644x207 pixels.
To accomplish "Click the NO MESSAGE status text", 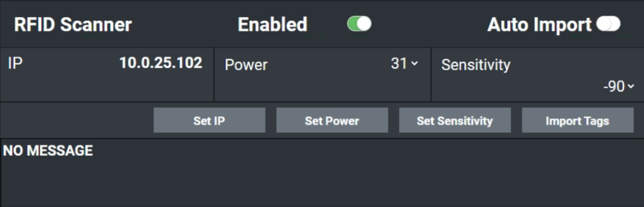I will [48, 151].
